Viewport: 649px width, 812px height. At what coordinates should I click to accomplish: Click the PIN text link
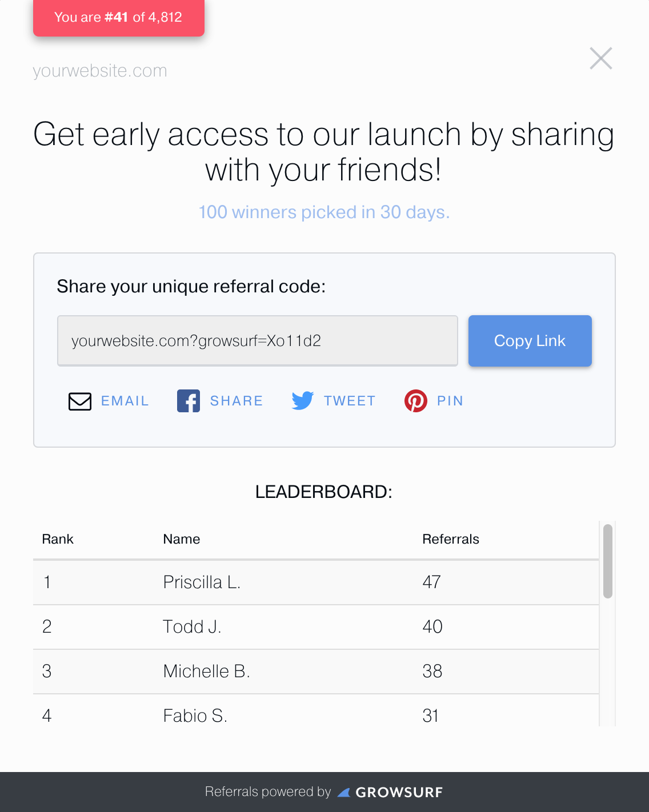(x=450, y=401)
